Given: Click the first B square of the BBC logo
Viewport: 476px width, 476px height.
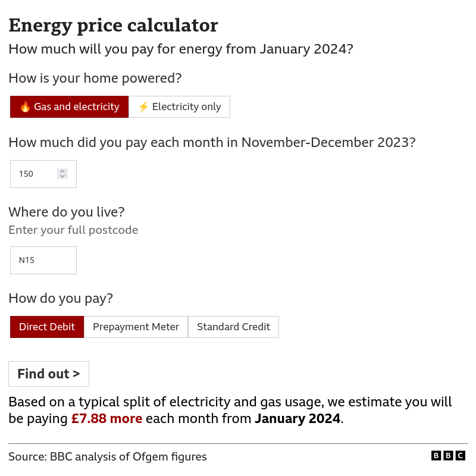Looking at the screenshot, I should 437,455.
